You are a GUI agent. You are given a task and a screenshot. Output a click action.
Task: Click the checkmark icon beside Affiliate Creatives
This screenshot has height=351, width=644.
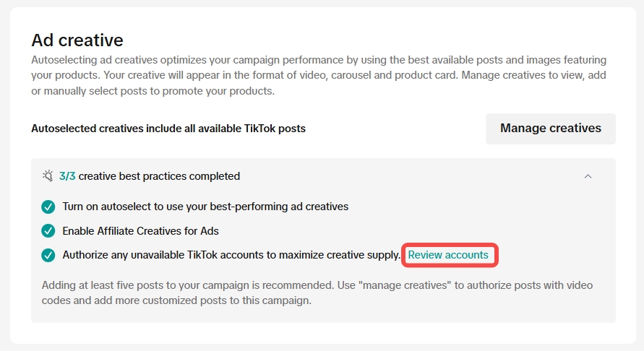pyautogui.click(x=48, y=231)
